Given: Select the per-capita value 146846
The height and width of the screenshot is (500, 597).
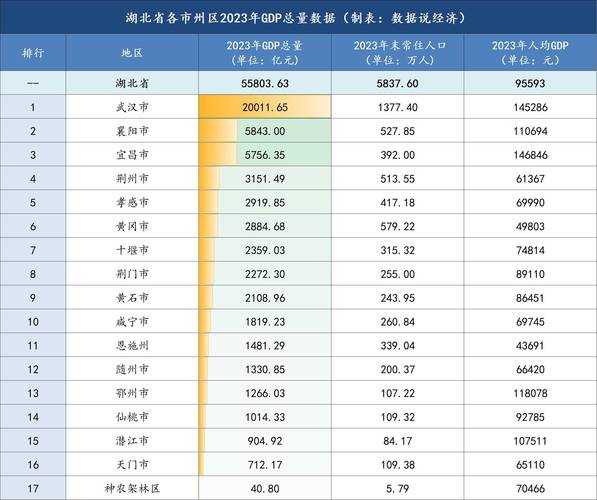Looking at the screenshot, I should (530, 155).
